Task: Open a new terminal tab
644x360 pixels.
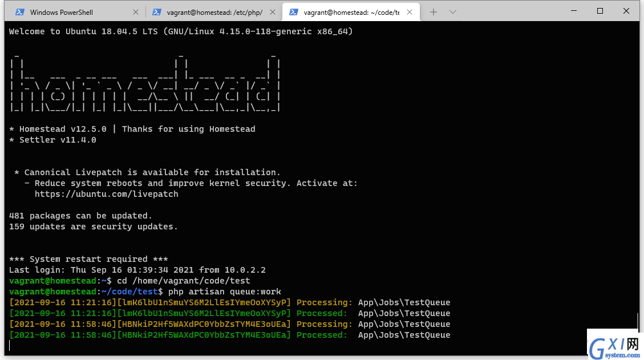Action: (434, 13)
